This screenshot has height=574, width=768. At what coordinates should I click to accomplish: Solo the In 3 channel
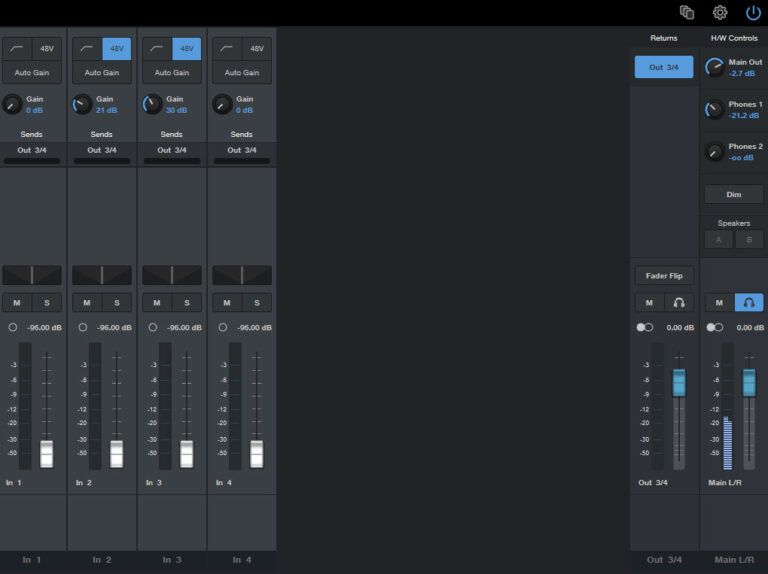pyautogui.click(x=187, y=303)
